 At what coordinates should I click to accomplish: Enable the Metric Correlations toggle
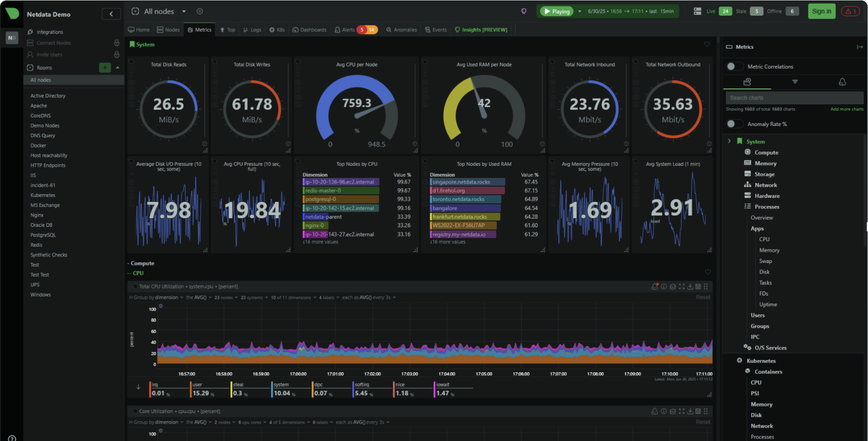point(734,66)
